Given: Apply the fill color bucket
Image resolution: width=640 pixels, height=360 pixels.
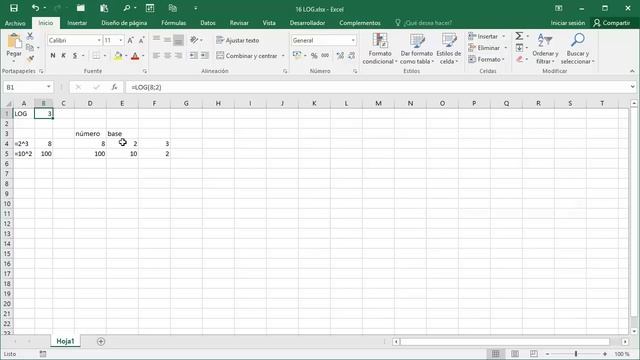Looking at the screenshot, I should [118, 56].
